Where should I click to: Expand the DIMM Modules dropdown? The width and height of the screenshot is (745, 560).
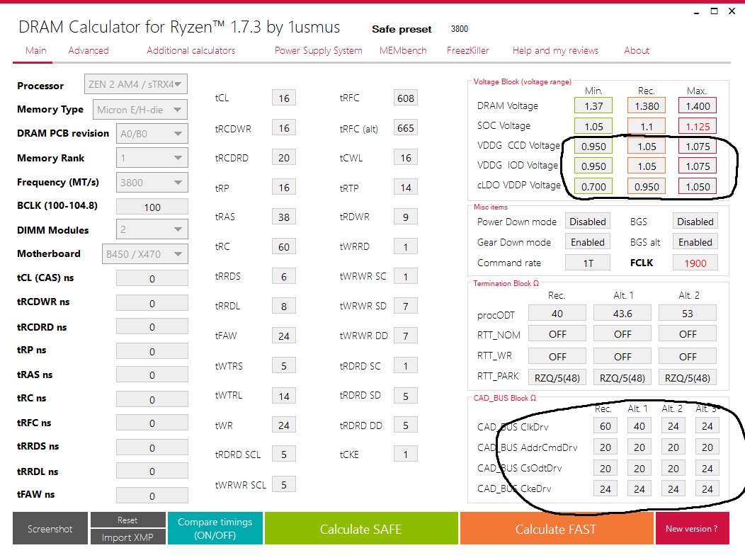tap(152, 229)
